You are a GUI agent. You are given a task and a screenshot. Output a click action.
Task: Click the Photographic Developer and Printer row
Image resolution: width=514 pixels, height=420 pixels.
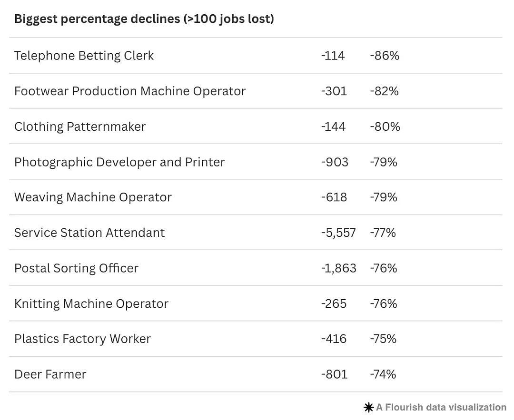tap(256, 162)
